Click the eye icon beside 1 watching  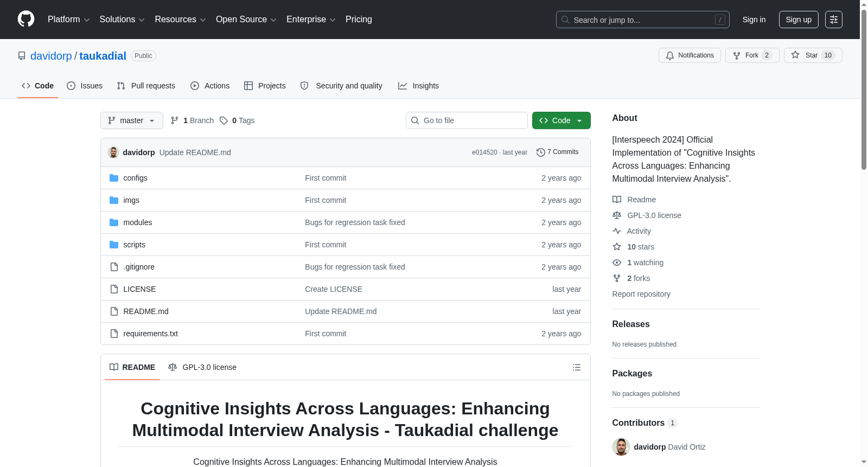pos(617,263)
